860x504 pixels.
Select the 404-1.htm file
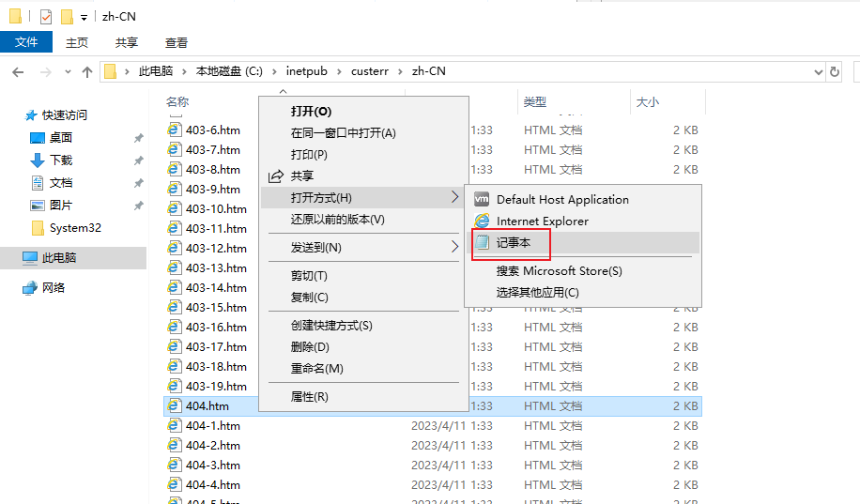point(213,425)
